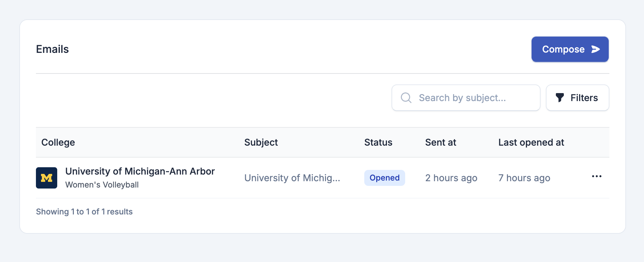644x262 pixels.
Task: Select the truncated 'University of Michig...' subject
Action: pyautogui.click(x=292, y=178)
